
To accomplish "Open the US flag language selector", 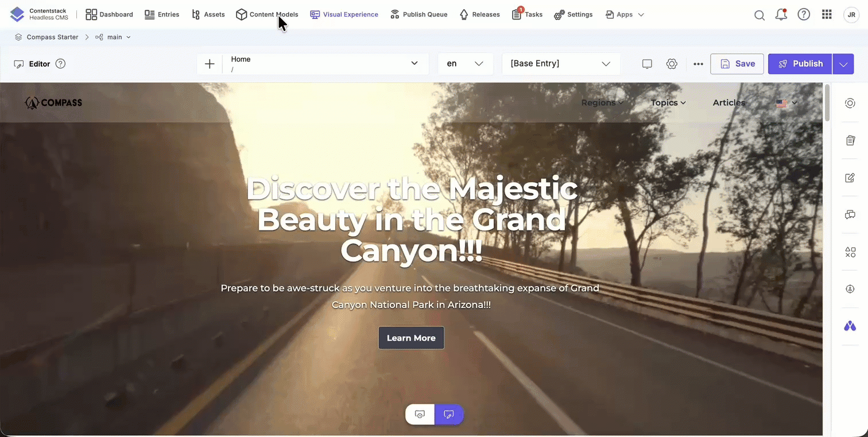I will (786, 103).
